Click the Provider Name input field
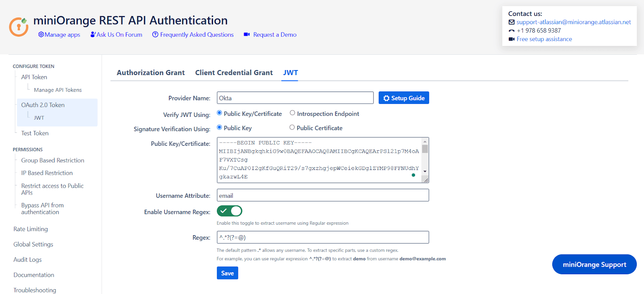Image resolution: width=644 pixels, height=294 pixels. pyautogui.click(x=295, y=98)
